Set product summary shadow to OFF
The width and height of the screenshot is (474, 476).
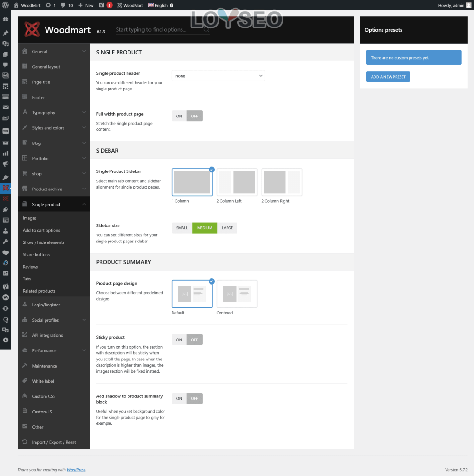coord(194,398)
